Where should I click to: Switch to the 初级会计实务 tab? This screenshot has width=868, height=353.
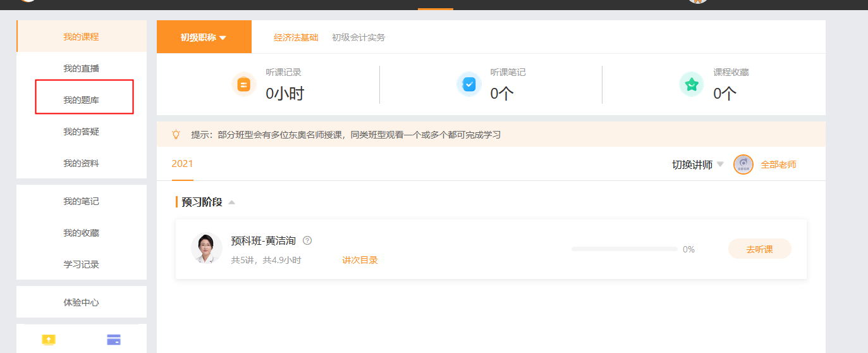coord(358,37)
